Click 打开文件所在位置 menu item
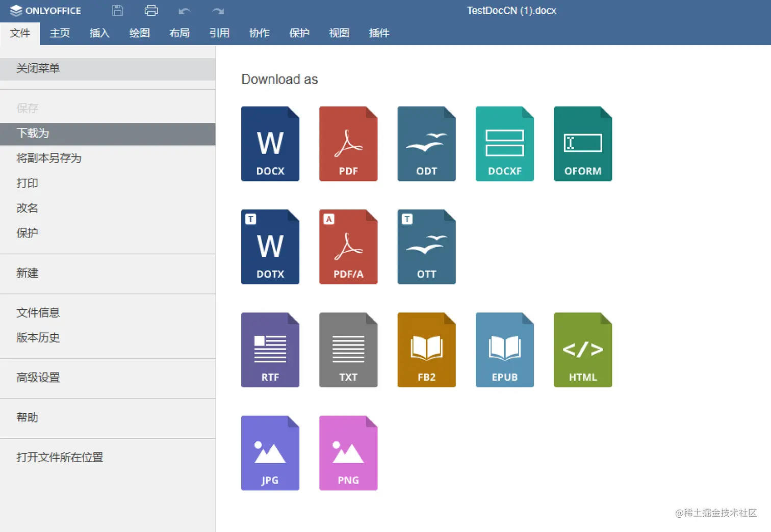771x532 pixels. 108,458
